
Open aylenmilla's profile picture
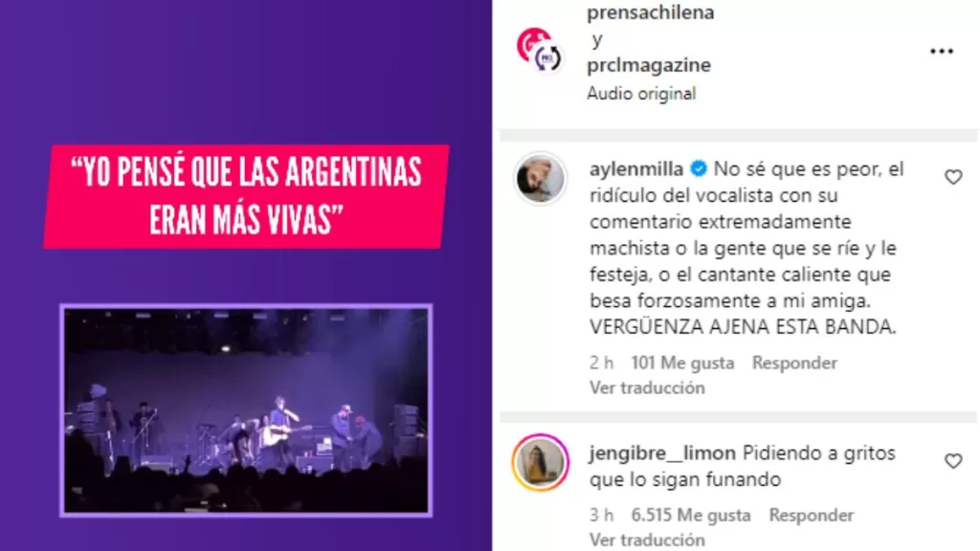tap(540, 179)
